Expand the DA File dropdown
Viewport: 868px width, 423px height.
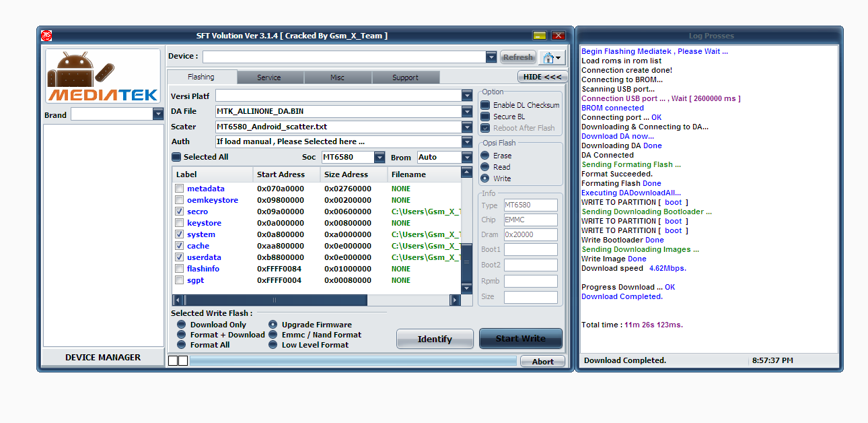467,111
